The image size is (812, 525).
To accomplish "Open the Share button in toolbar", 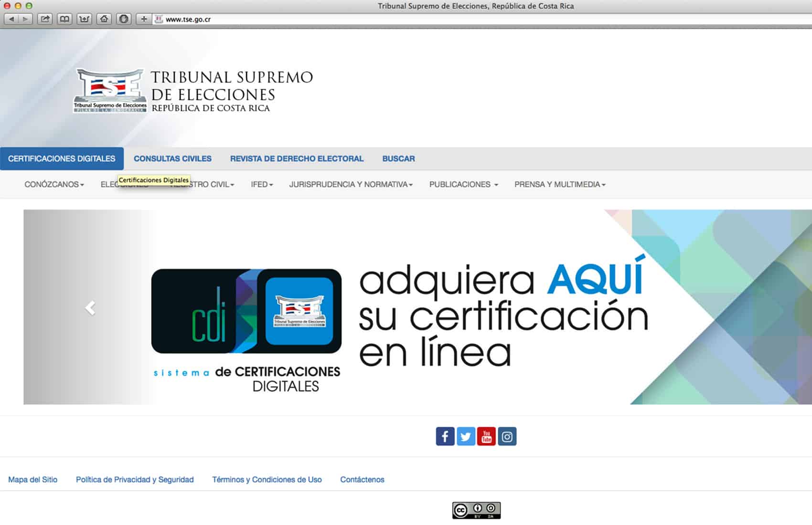I will point(45,19).
